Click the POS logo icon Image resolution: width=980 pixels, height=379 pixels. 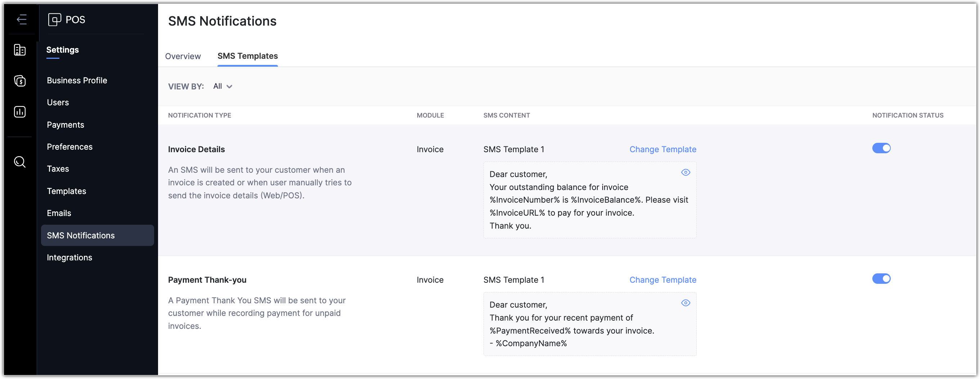pyautogui.click(x=54, y=19)
